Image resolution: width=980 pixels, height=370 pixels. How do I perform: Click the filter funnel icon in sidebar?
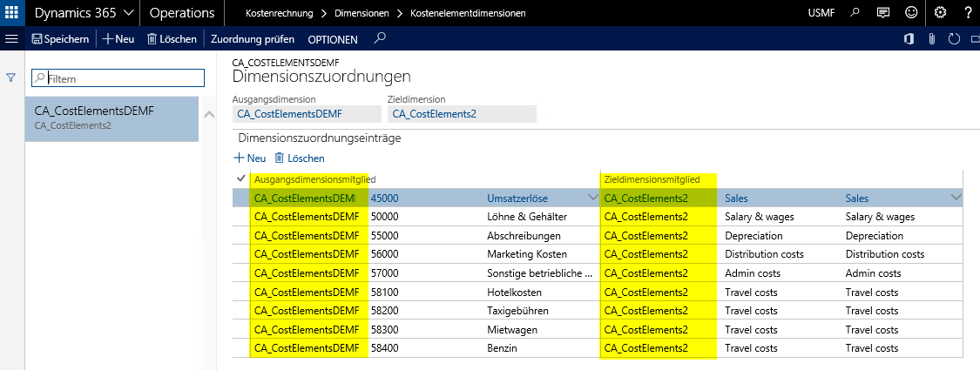(11, 77)
